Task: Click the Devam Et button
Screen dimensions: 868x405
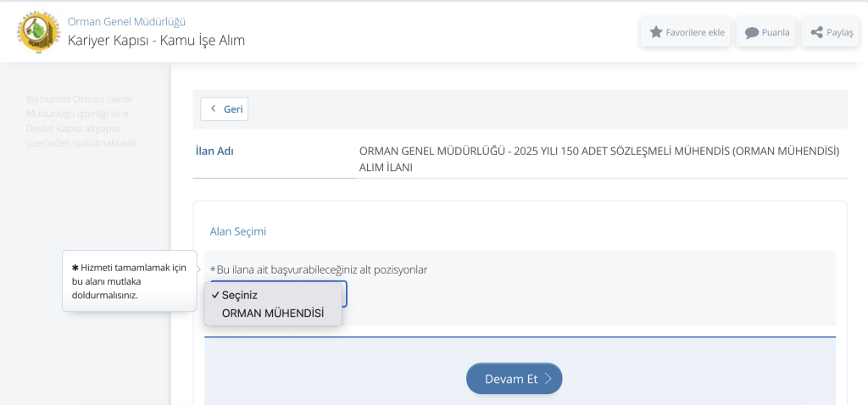Action: point(515,379)
